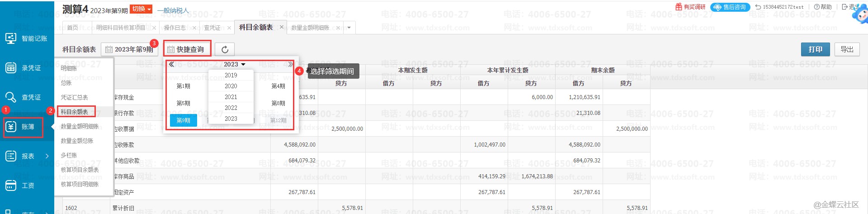Click the refresh icon beside 快捷查询

[x=225, y=49]
